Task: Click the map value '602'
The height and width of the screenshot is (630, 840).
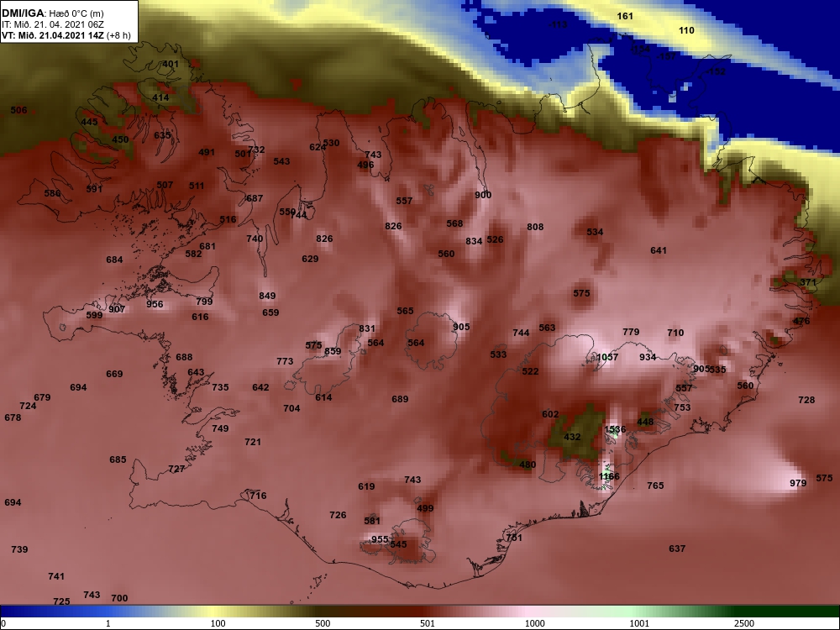Action: [550, 414]
